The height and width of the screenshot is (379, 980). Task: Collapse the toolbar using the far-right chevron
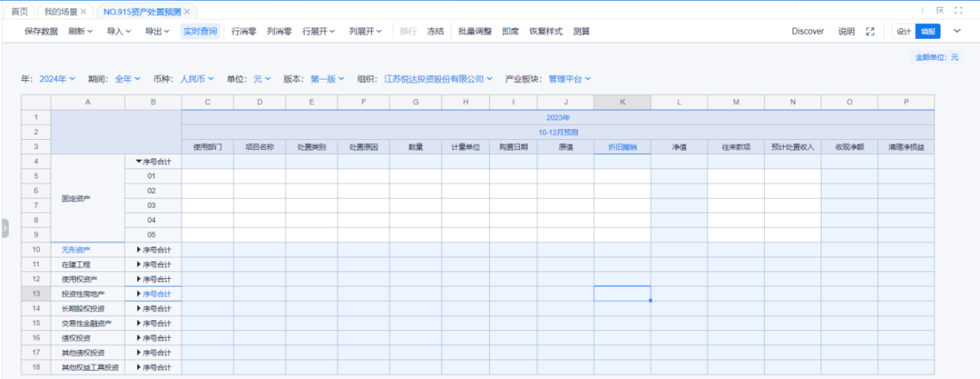[x=957, y=31]
